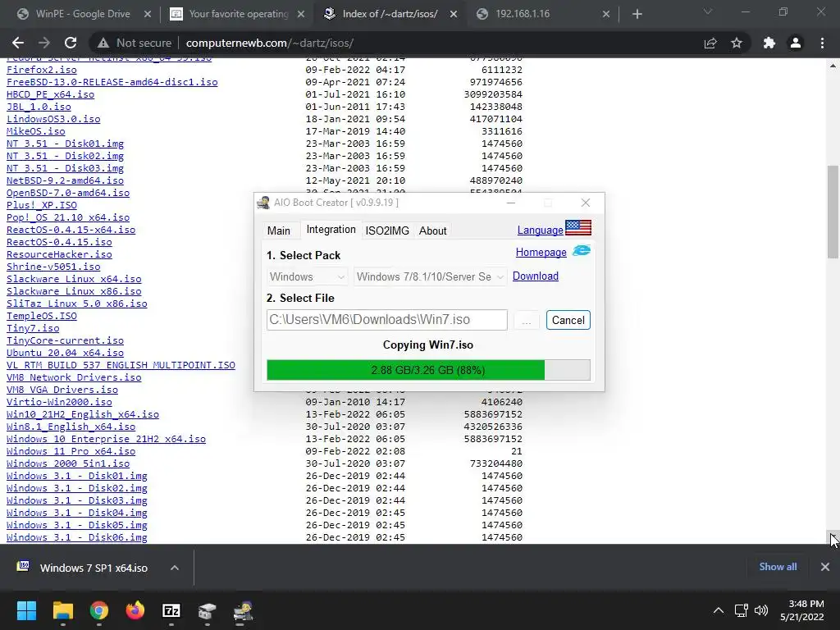
Task: Open Windows_2000_5in1.iso link
Action: (x=68, y=464)
